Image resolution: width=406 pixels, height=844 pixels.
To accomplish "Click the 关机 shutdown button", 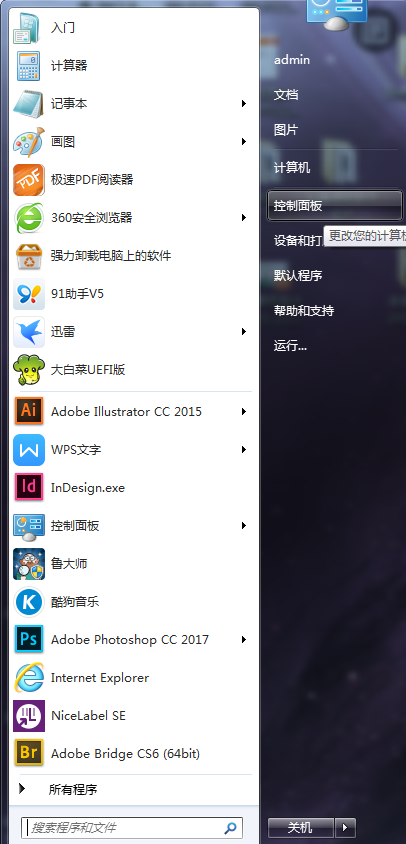I will (x=300, y=827).
